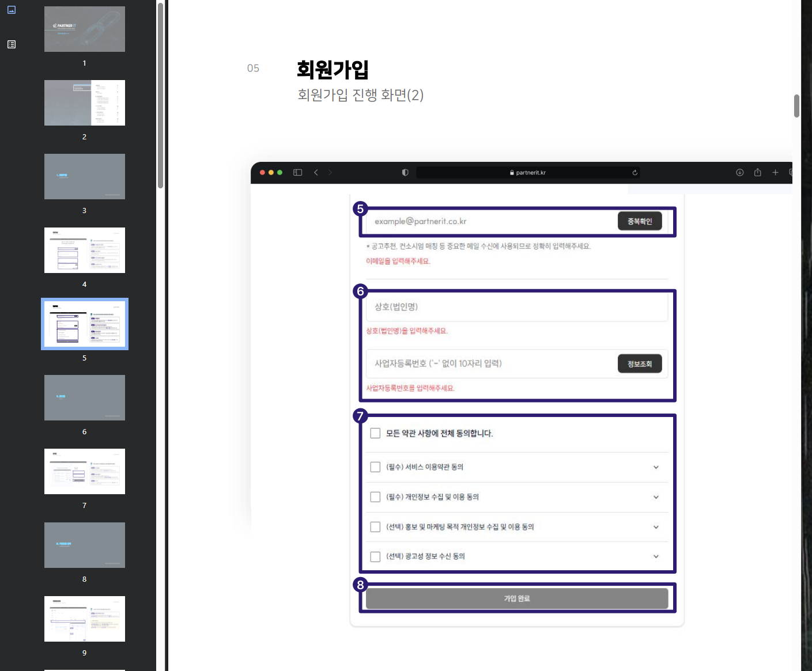This screenshot has height=671, width=812.
Task: Click the red 이메일을 입력해주세요 error text
Action: pyautogui.click(x=398, y=261)
